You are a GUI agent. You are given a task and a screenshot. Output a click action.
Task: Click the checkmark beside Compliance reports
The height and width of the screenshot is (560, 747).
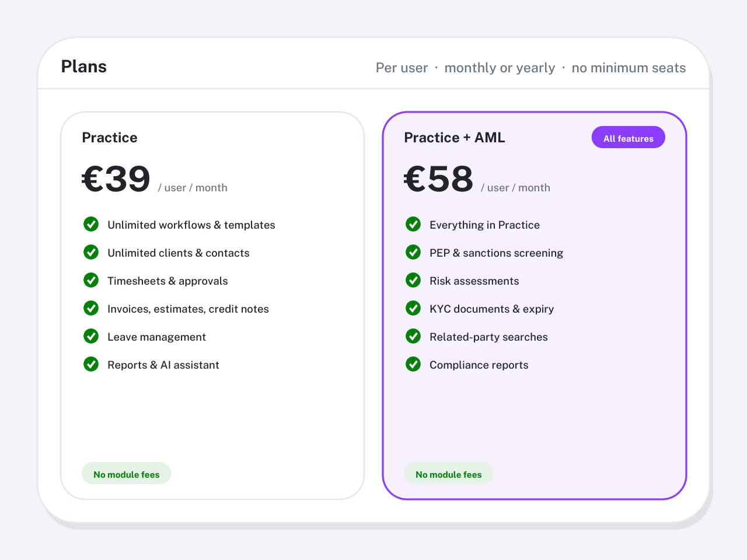[413, 364]
